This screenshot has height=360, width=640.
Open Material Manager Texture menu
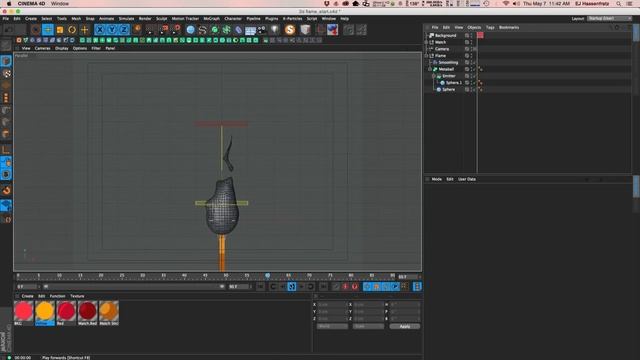tap(77, 296)
